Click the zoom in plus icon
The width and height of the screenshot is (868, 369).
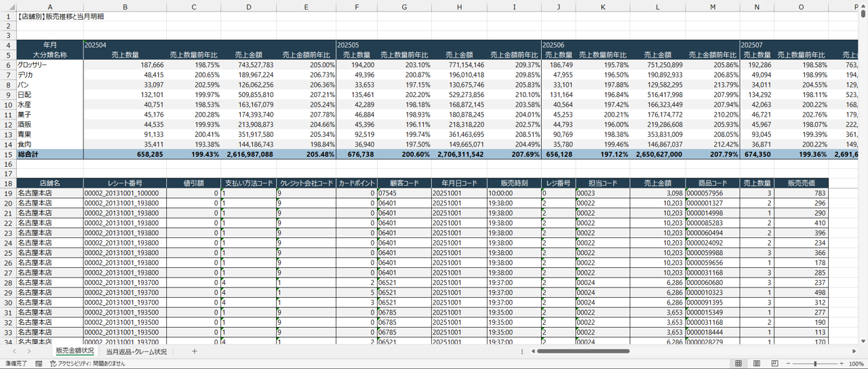(840, 364)
